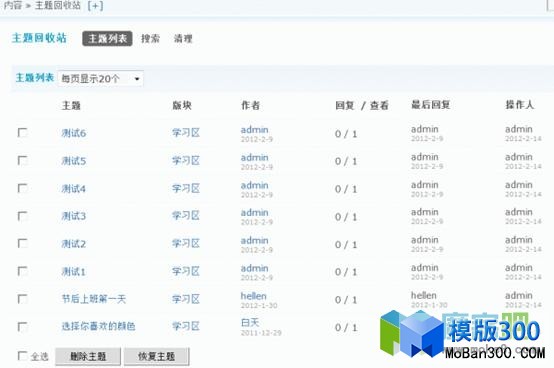Open the 节后上班第一天 topic link

click(94, 299)
